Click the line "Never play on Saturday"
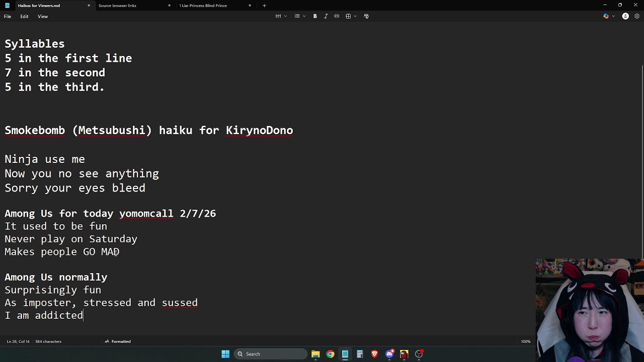The image size is (644, 362). pos(71,239)
